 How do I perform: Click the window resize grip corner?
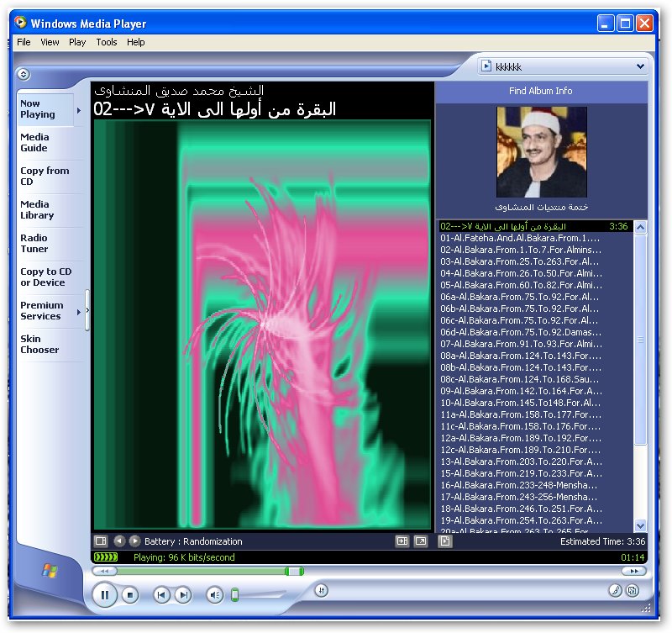(x=647, y=607)
